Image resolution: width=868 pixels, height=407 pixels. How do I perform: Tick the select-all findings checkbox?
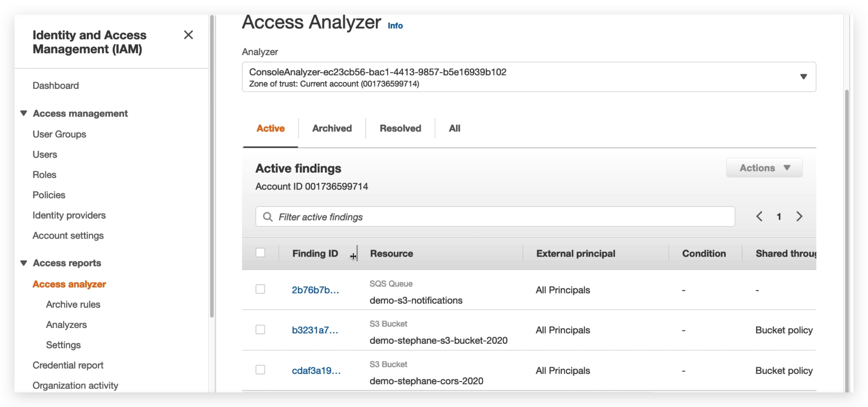(x=260, y=253)
